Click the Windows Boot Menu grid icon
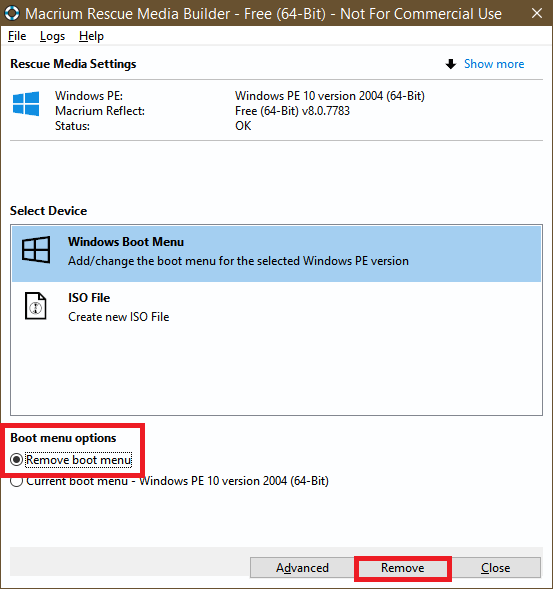The width and height of the screenshot is (553, 589). pyautogui.click(x=36, y=250)
